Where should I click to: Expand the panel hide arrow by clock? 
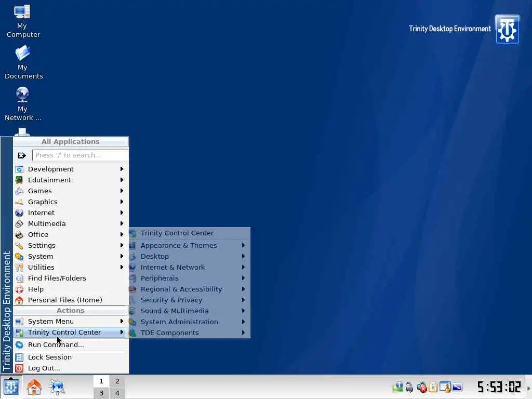pyautogui.click(x=528, y=388)
